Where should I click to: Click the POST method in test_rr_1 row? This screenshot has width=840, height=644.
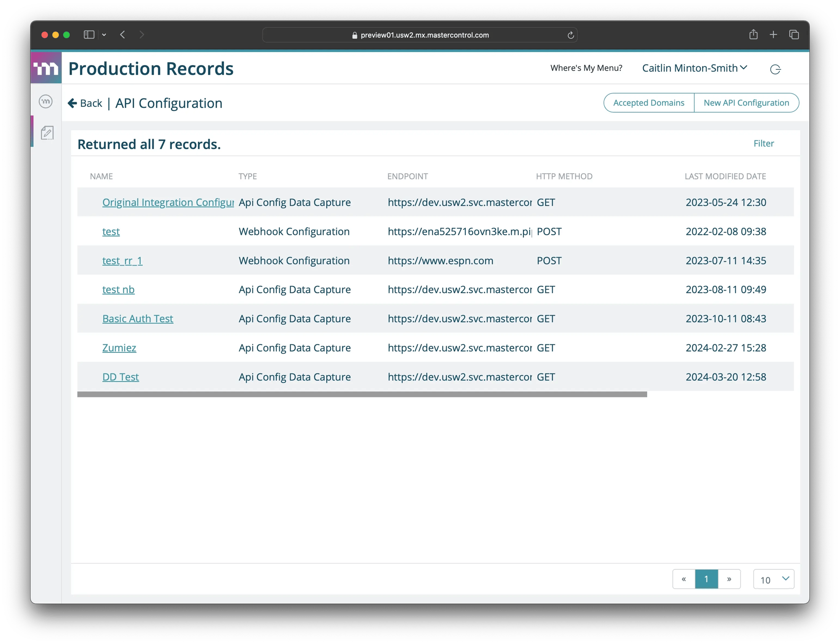tap(549, 260)
